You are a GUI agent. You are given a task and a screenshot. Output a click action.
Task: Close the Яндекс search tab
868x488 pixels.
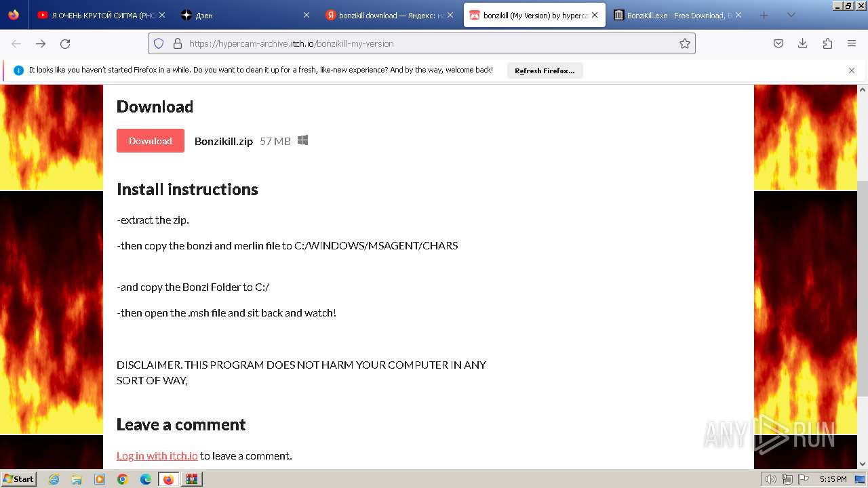pos(450,15)
